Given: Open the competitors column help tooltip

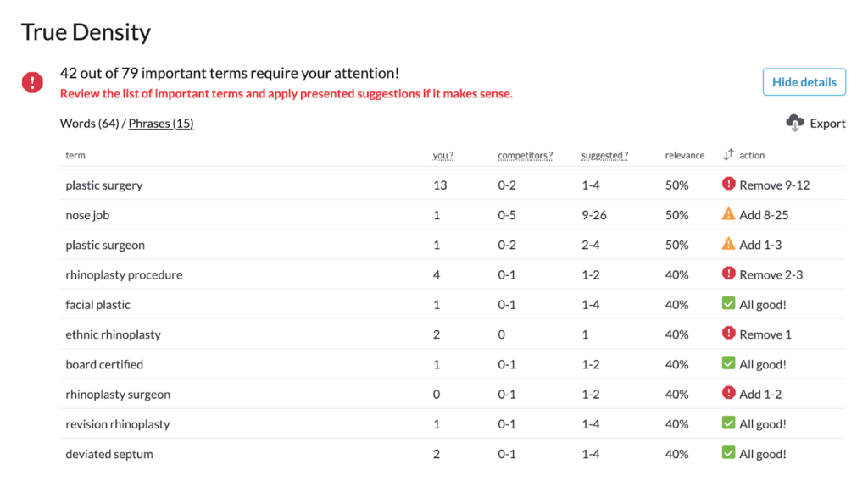Looking at the screenshot, I should [x=525, y=155].
